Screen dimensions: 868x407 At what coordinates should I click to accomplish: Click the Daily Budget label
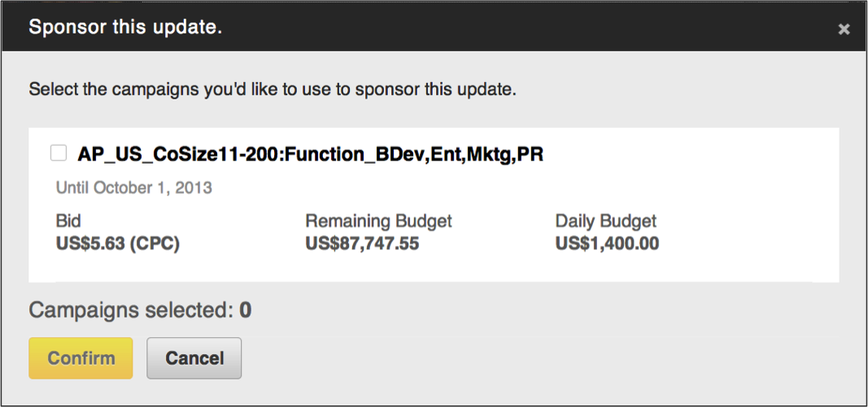[605, 221]
